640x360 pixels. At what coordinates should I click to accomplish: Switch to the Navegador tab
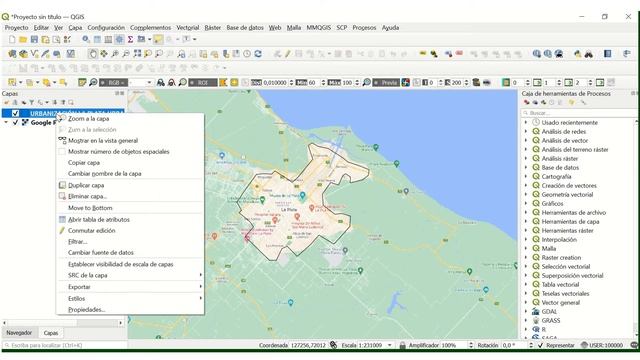click(x=19, y=333)
